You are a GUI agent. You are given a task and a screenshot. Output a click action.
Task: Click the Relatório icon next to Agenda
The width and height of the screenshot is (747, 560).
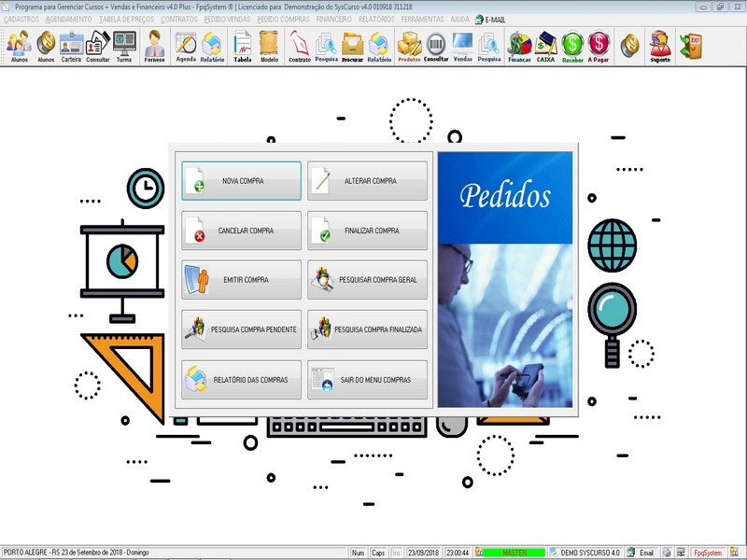coord(212,46)
